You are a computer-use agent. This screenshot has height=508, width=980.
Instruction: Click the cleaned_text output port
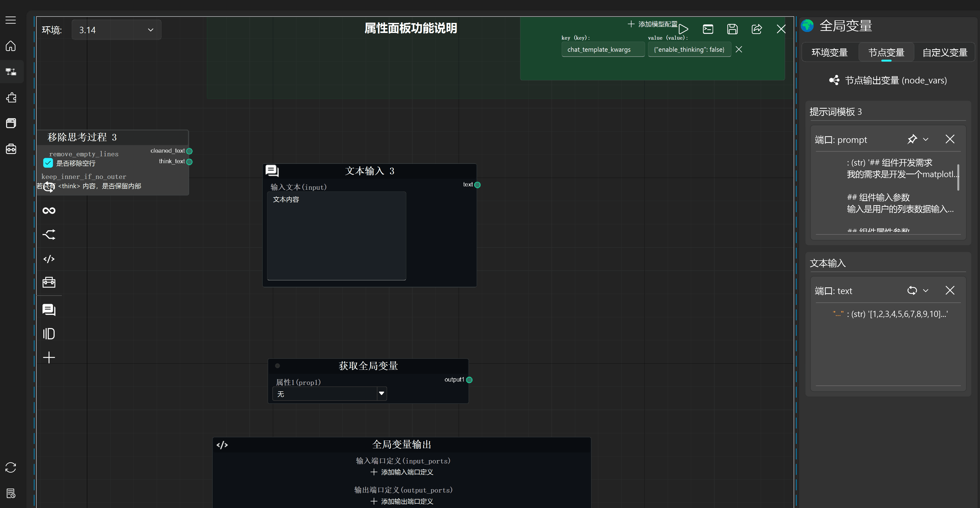tap(189, 151)
